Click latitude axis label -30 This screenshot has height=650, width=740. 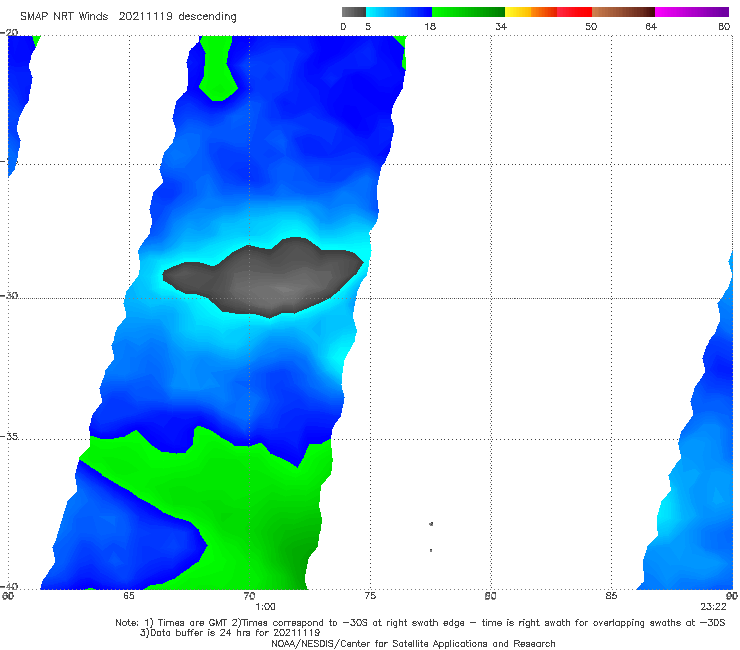click(x=10, y=295)
